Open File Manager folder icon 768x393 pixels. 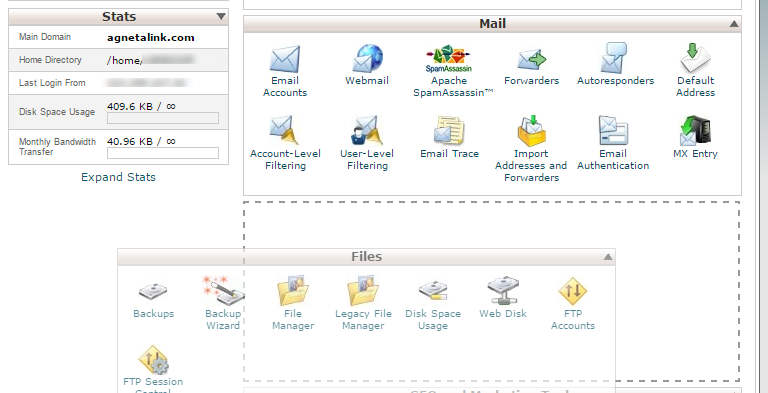[292, 291]
